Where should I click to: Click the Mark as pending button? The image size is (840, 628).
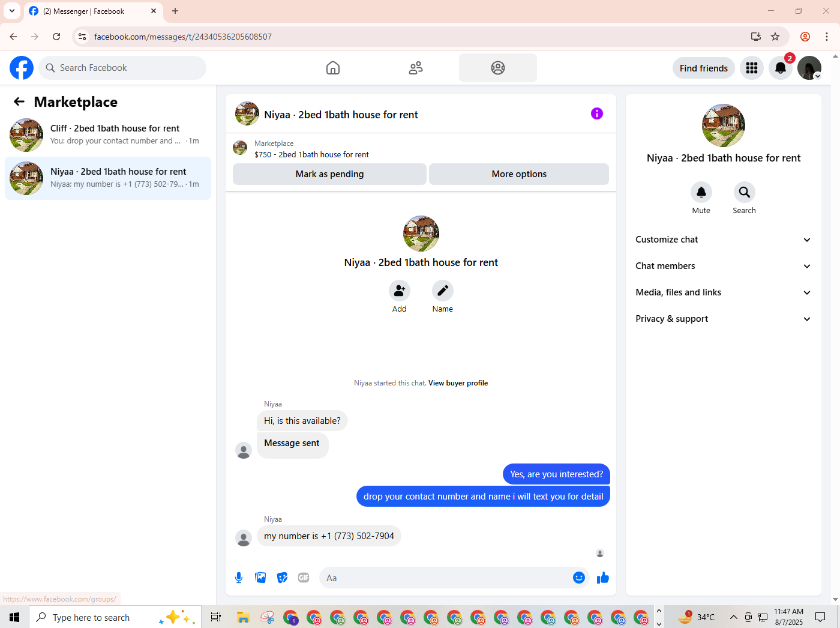tap(329, 174)
